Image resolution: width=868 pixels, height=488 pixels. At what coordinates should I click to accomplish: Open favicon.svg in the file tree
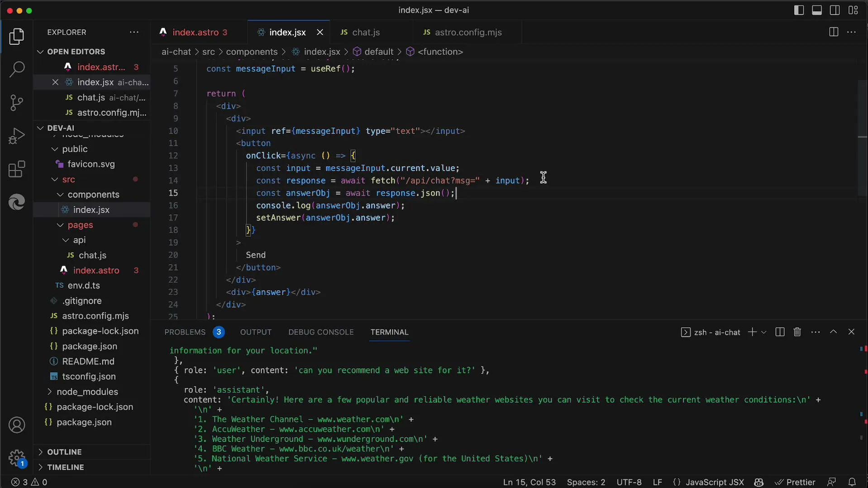coord(91,164)
